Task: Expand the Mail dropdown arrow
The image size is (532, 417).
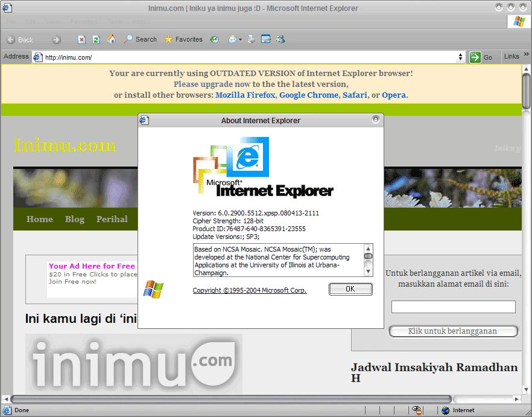Action: [x=240, y=40]
